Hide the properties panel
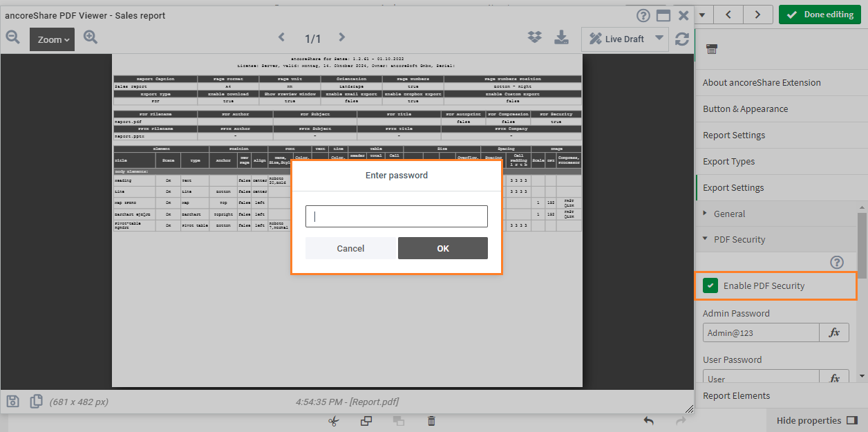The width and height of the screenshot is (868, 432). (817, 420)
